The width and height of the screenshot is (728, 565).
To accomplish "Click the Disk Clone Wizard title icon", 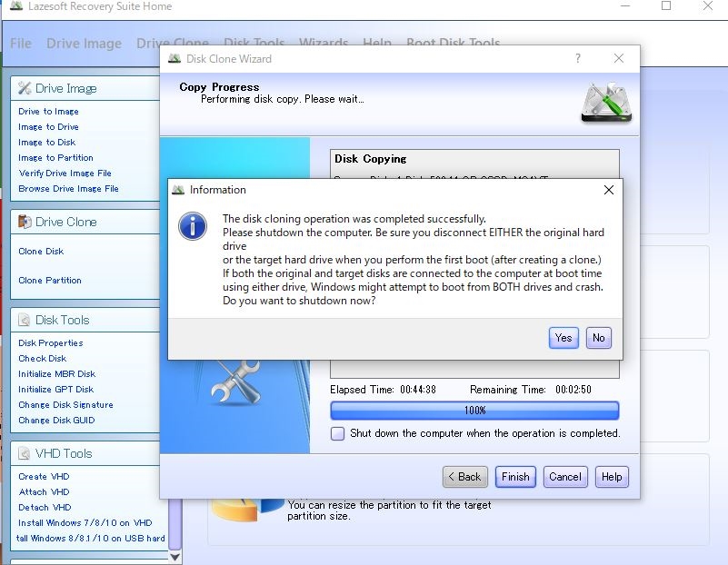I will point(175,58).
